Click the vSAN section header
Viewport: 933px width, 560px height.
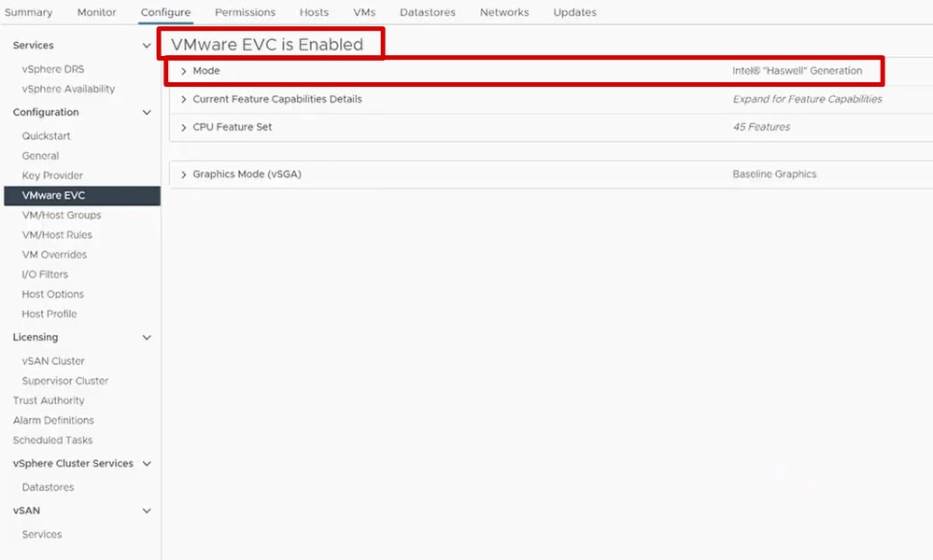point(26,511)
